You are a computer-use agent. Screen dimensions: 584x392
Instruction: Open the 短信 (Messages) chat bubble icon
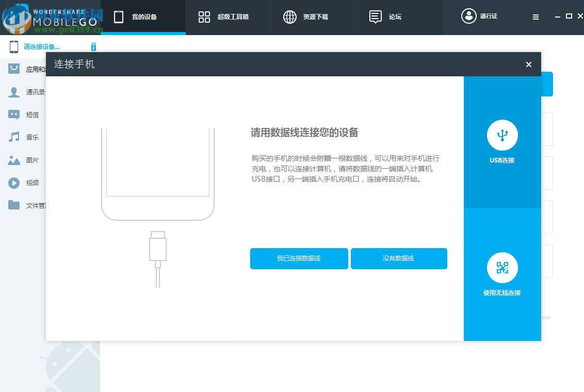pyautogui.click(x=14, y=114)
